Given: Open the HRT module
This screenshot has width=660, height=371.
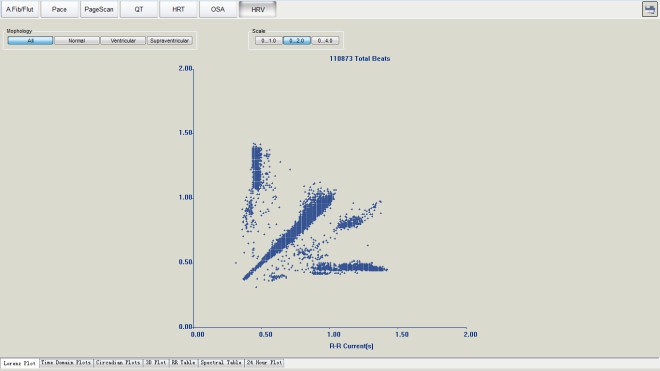Looking at the screenshot, I should 178,9.
